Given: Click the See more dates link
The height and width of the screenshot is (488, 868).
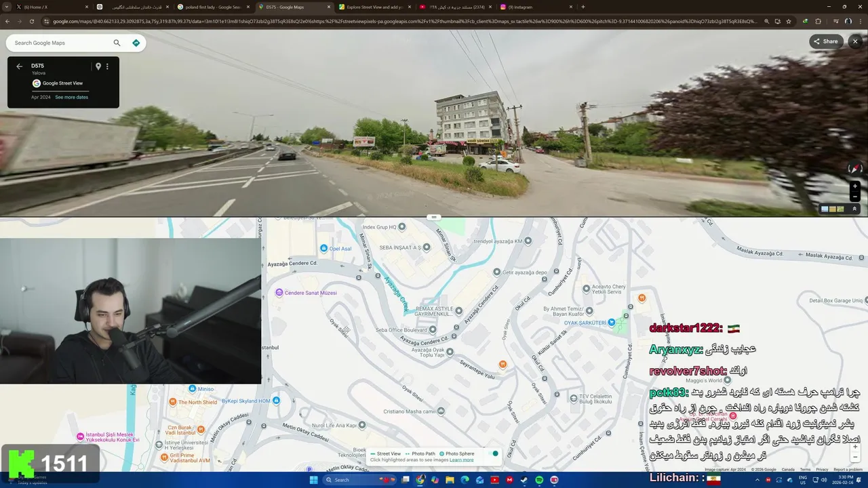Looking at the screenshot, I should (71, 97).
